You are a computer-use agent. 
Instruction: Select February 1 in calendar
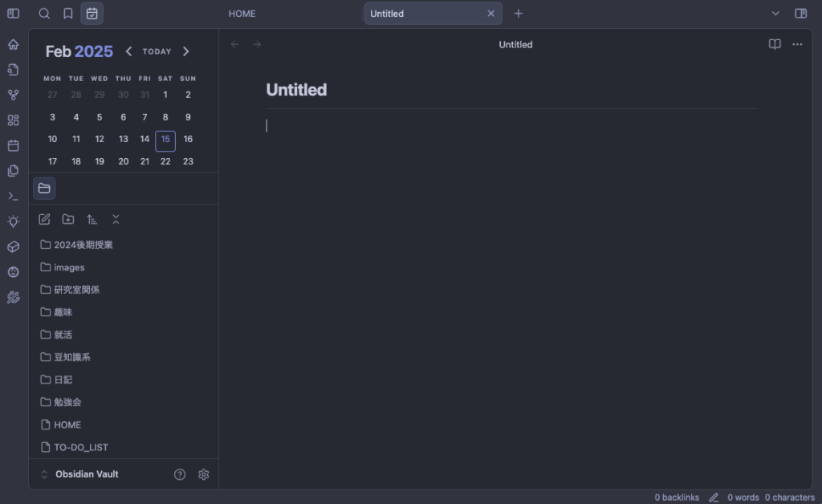point(165,95)
